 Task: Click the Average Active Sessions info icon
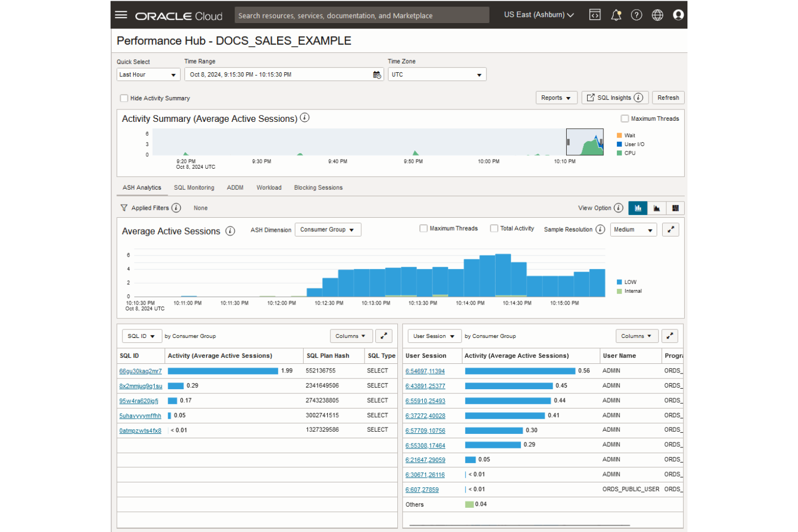click(x=230, y=231)
